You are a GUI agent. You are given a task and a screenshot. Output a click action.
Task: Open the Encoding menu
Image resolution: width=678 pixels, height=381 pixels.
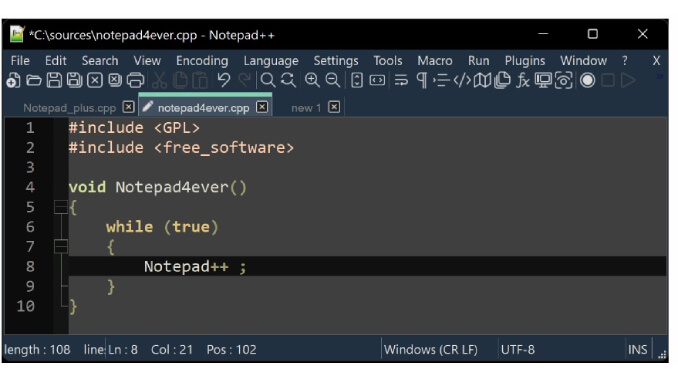pos(202,61)
